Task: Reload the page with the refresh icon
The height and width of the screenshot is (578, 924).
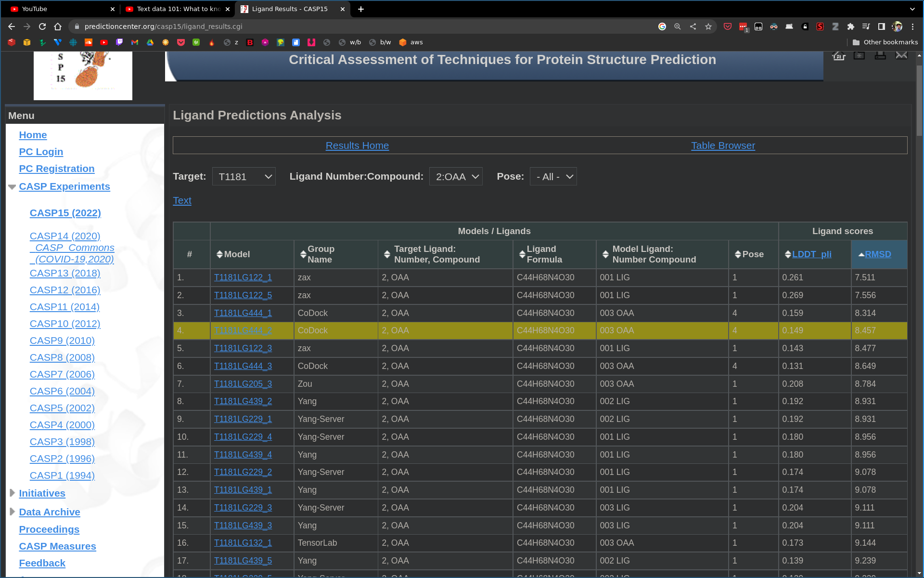Action: coord(42,26)
